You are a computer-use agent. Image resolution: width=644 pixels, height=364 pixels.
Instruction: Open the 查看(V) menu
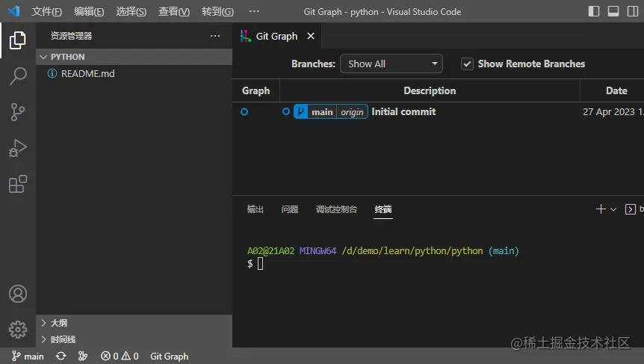tap(174, 11)
